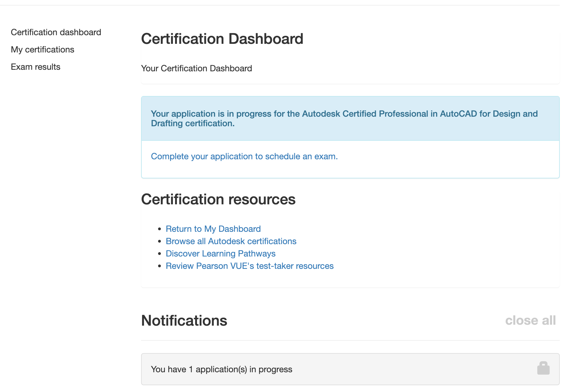Click the Notifications section heading
This screenshot has width=586, height=392.
pos(184,320)
